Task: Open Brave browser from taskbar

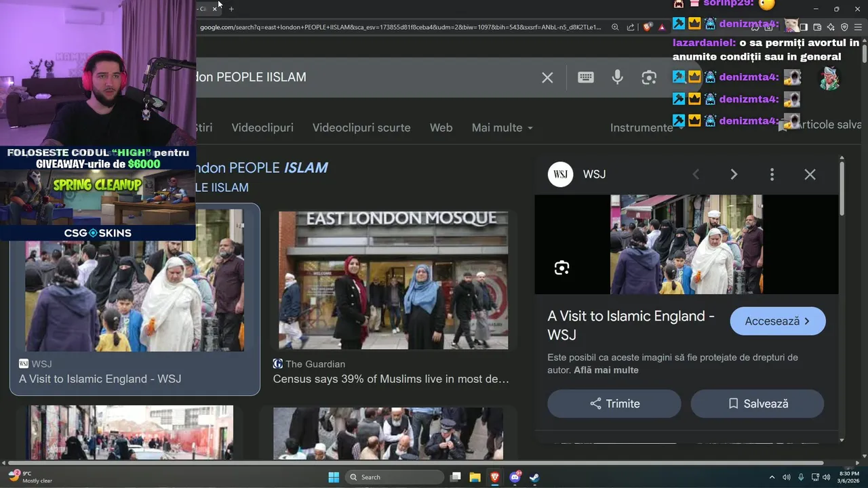Action: click(x=494, y=477)
